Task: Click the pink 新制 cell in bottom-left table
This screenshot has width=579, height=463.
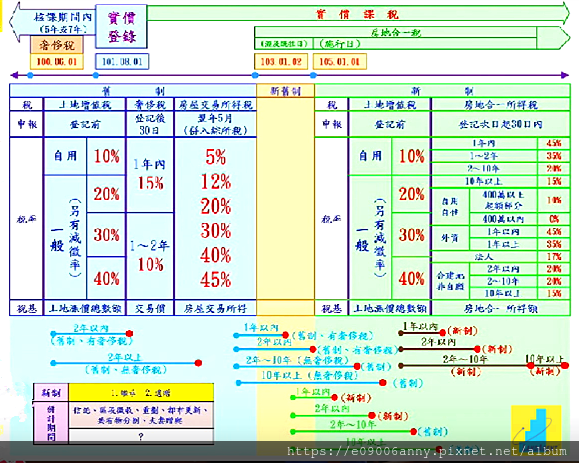Action: pyautogui.click(x=51, y=392)
